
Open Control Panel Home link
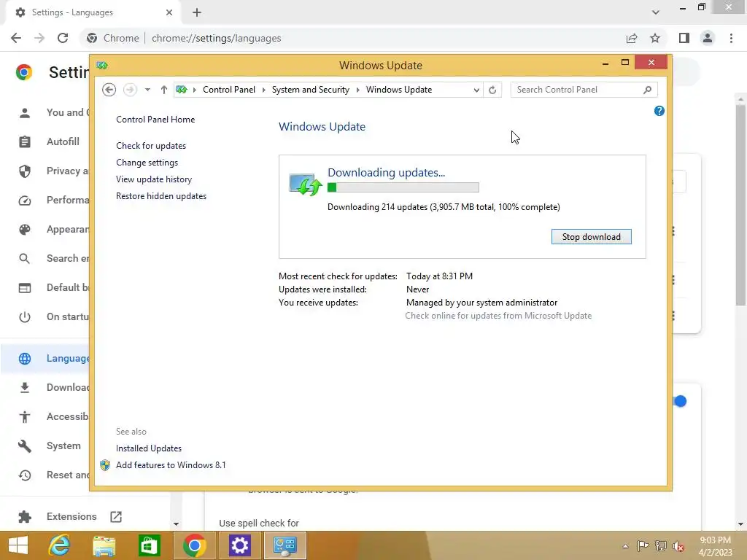[155, 120]
